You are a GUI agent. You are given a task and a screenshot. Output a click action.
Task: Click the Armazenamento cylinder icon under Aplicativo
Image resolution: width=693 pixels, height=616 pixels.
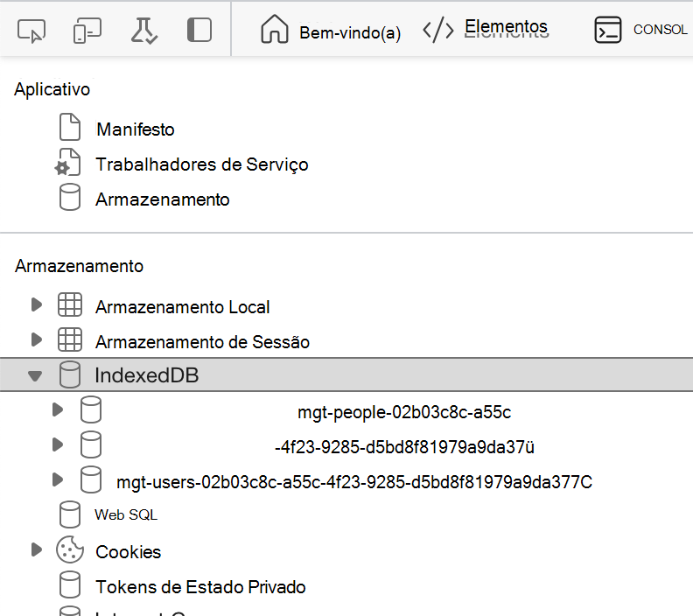70,197
